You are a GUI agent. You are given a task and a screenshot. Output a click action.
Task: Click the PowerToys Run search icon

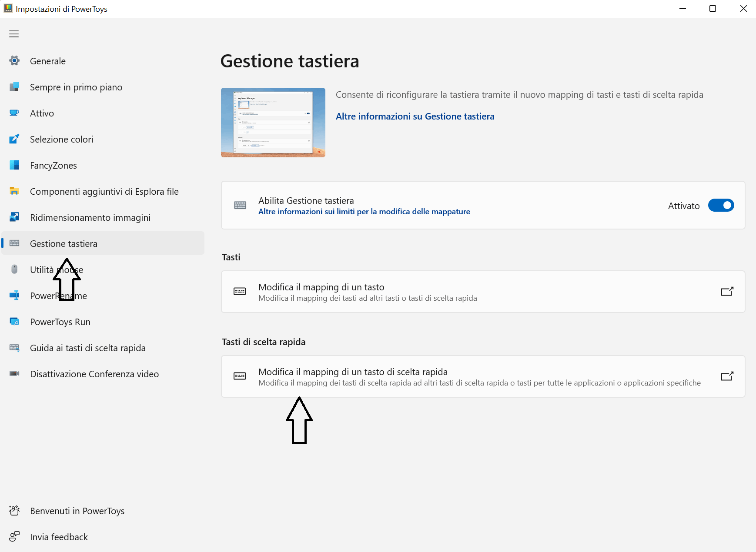pos(14,322)
